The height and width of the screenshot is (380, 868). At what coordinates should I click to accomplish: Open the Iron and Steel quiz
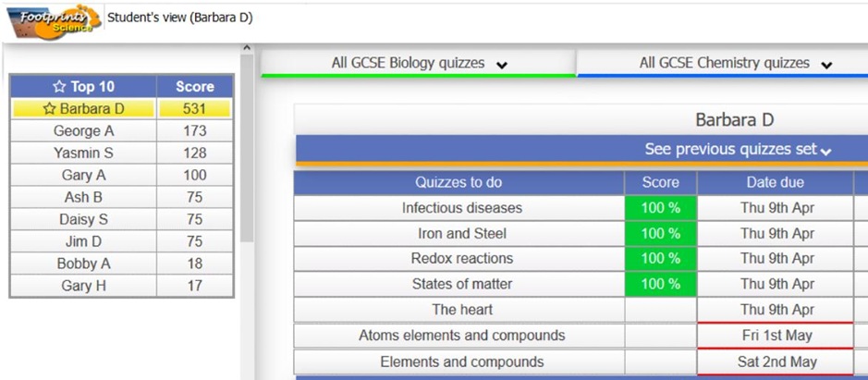(x=461, y=233)
